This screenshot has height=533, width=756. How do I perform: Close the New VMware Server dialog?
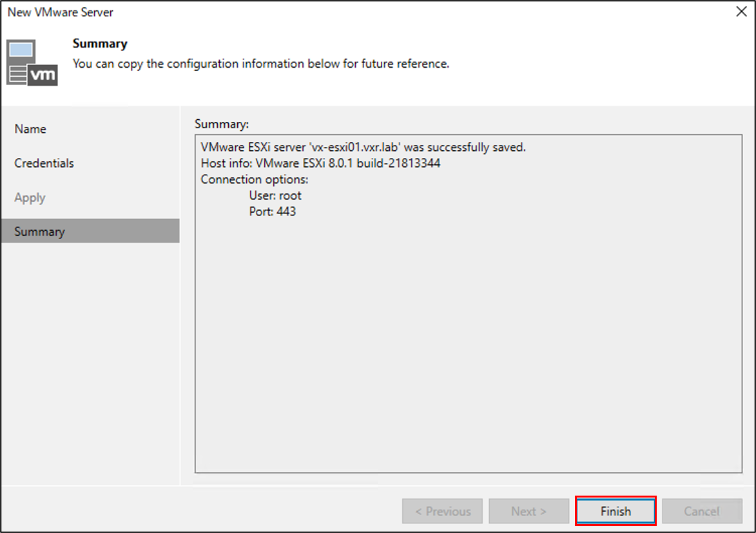click(x=742, y=12)
